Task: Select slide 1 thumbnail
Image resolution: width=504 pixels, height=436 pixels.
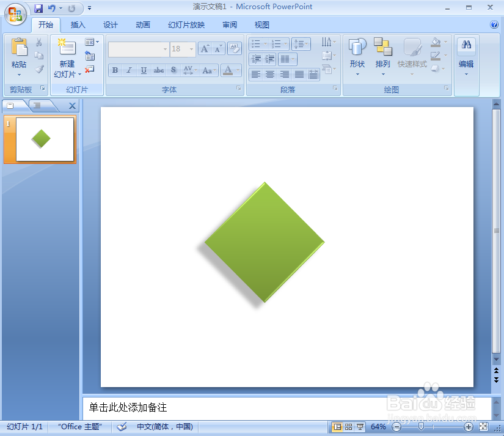Action: click(45, 139)
